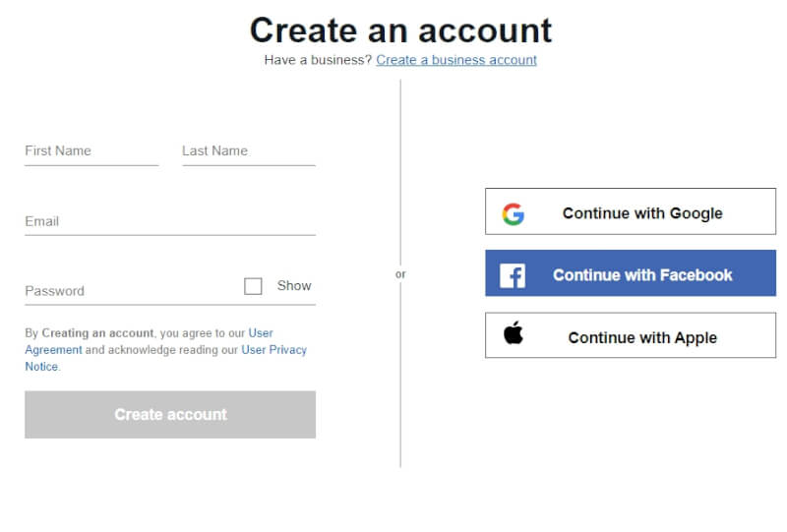Click into the Email field

click(170, 222)
